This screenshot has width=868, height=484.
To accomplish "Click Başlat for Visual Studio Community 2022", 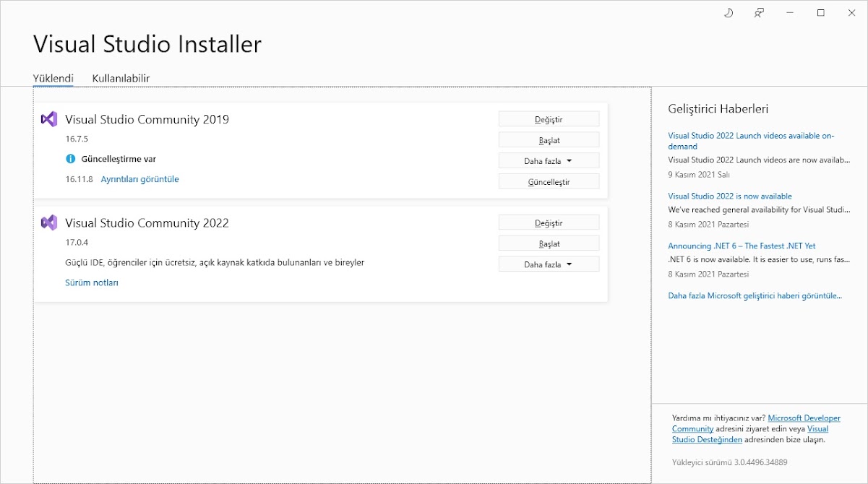I will pos(549,243).
